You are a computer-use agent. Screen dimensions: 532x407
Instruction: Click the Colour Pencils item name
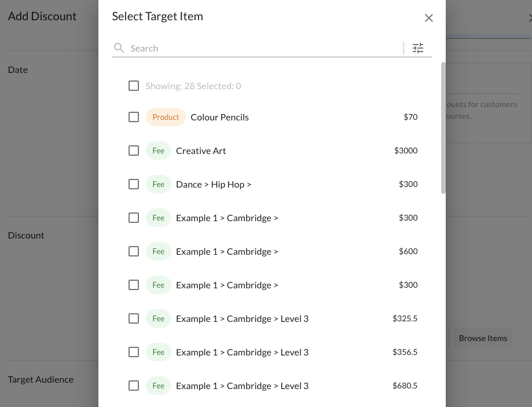219,117
